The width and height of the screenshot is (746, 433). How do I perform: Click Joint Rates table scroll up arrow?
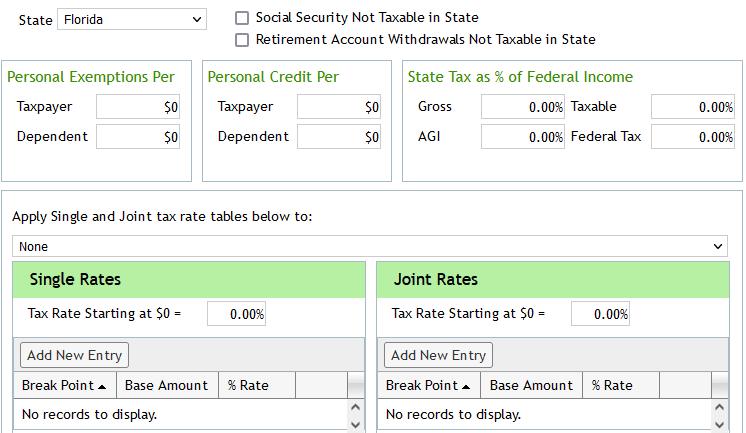pyautogui.click(x=719, y=407)
